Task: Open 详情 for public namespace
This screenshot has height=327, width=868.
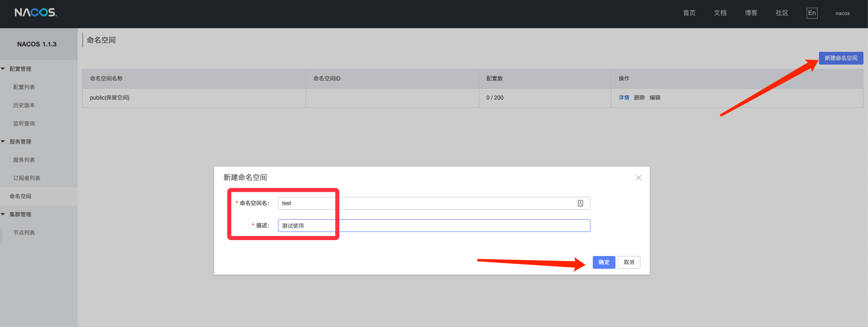Action: pos(624,98)
